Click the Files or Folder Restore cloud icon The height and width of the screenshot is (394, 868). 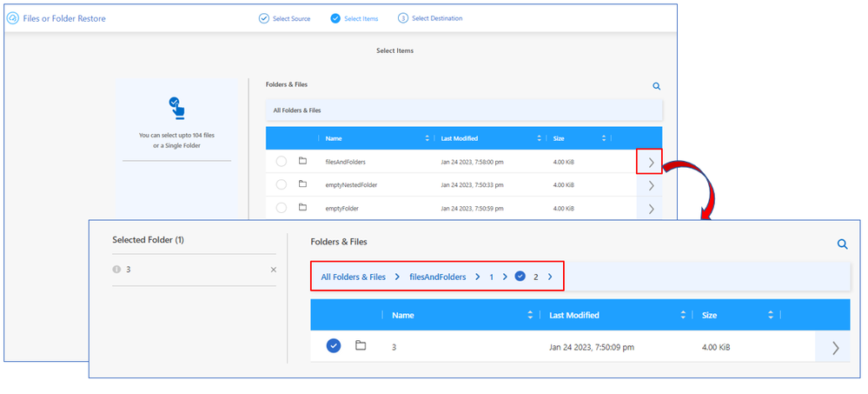[13, 17]
